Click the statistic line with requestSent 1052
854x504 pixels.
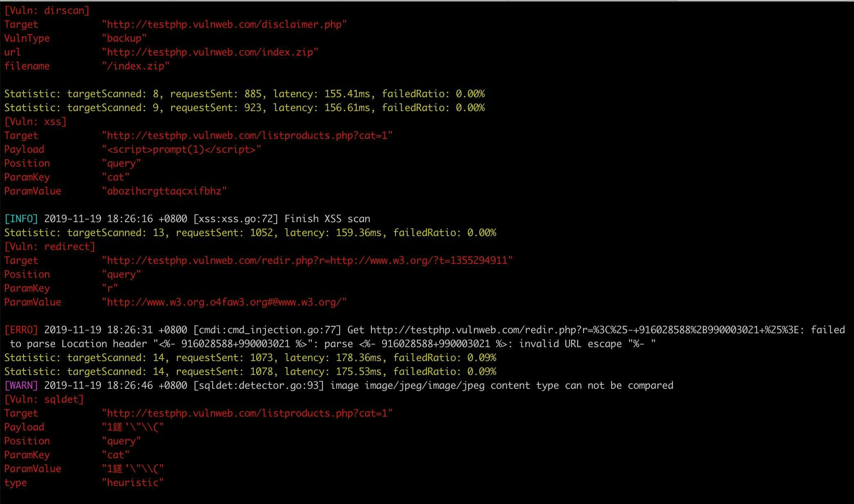[x=250, y=233]
